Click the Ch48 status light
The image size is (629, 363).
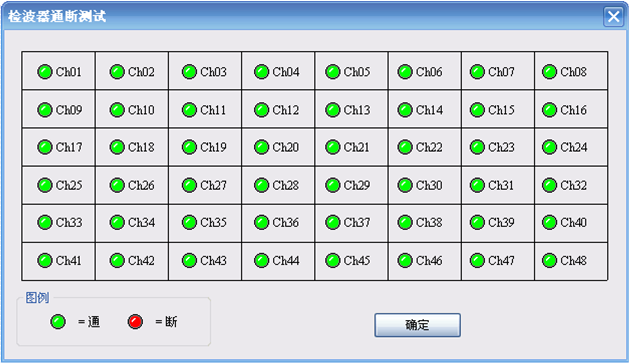549,260
